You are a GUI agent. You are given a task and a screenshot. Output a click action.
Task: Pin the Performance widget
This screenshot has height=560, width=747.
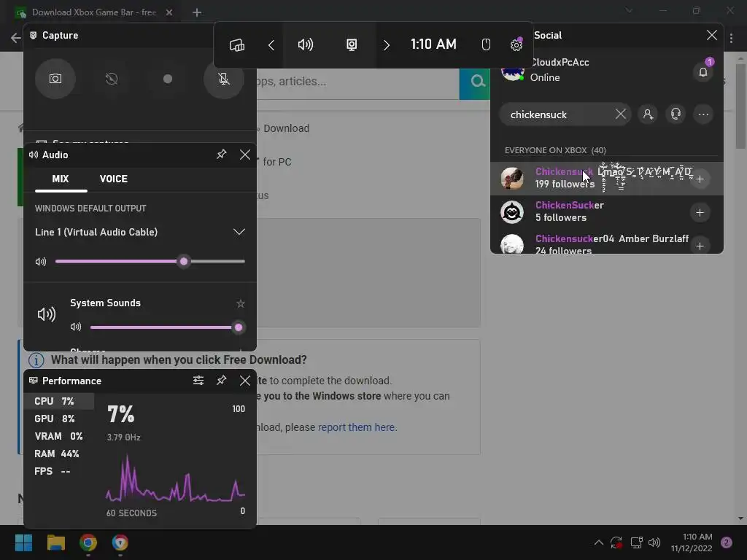click(222, 380)
